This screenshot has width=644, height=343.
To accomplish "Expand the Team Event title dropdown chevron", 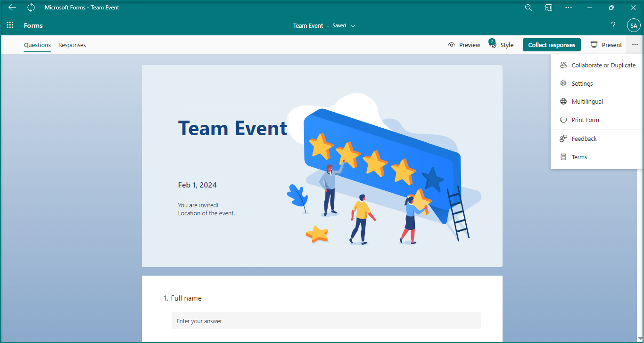I will point(353,26).
